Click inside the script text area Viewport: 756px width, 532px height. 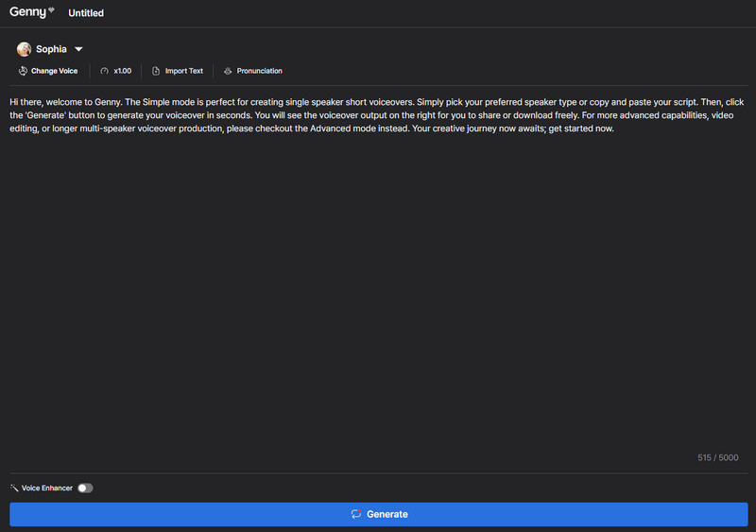point(378,283)
